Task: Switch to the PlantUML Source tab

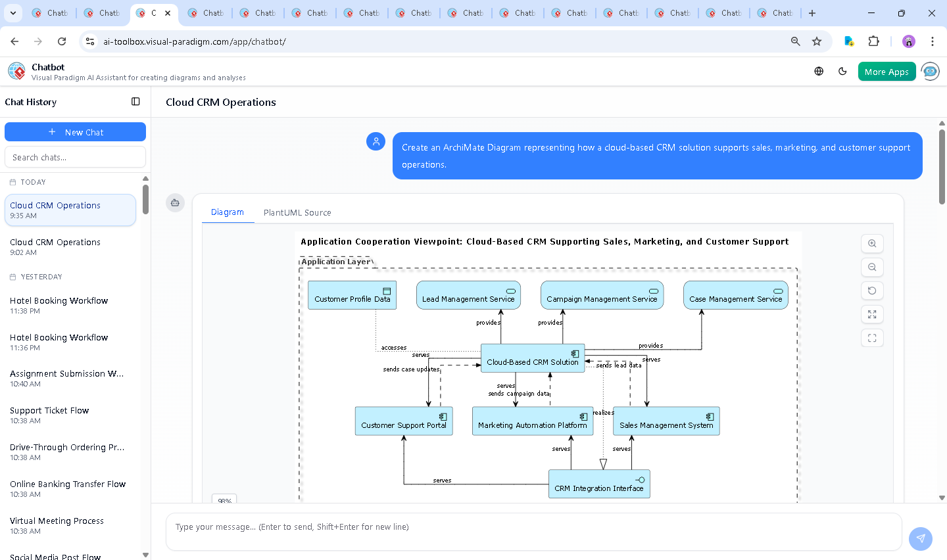Action: (297, 212)
